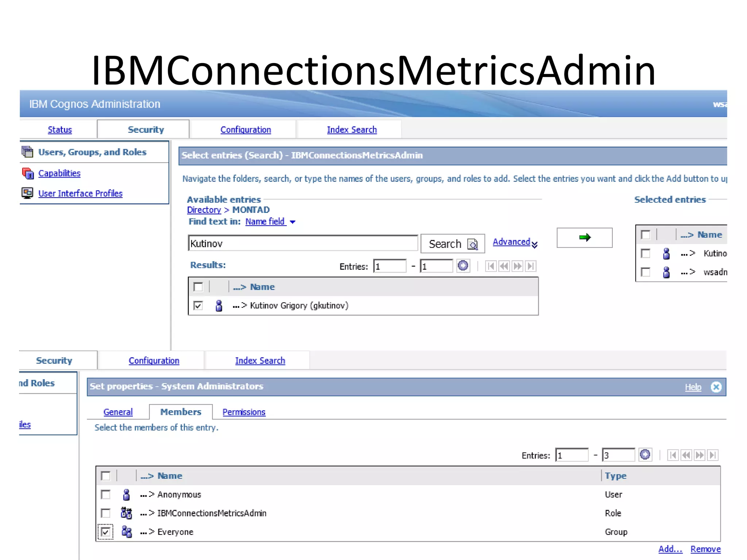Close the Set properties dialog
The height and width of the screenshot is (560, 747).
[716, 387]
